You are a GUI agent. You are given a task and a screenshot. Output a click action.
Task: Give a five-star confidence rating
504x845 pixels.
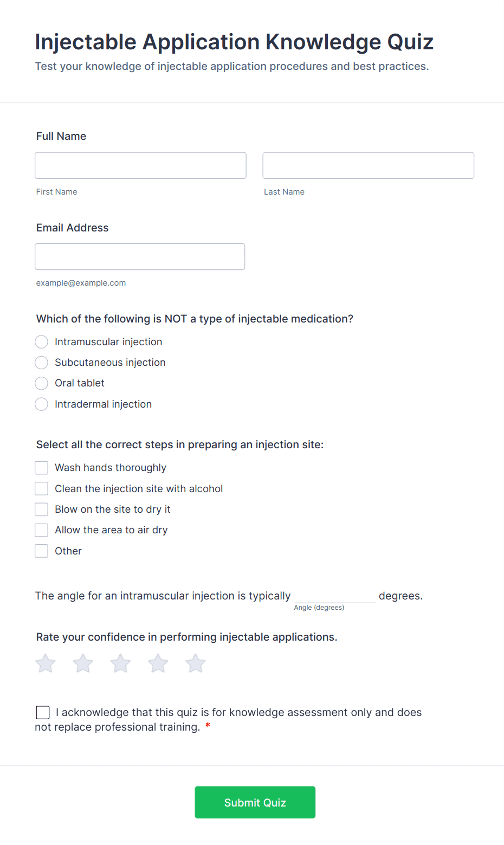(x=196, y=663)
